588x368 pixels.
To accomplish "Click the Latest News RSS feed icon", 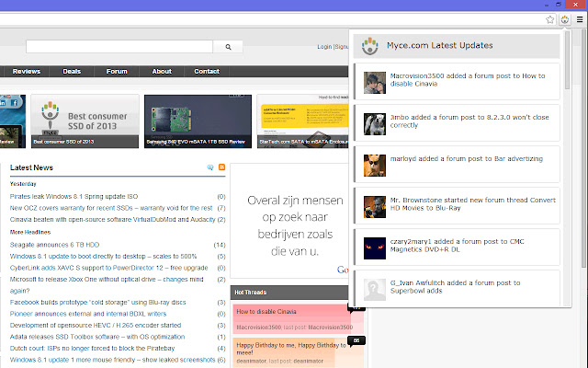I will [221, 167].
